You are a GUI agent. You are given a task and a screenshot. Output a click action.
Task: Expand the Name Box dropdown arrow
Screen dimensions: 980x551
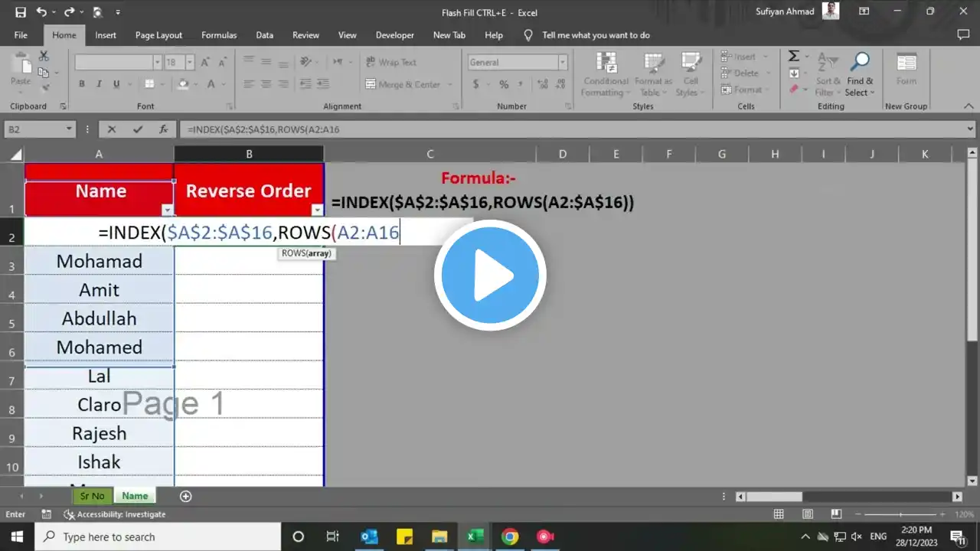[69, 129]
